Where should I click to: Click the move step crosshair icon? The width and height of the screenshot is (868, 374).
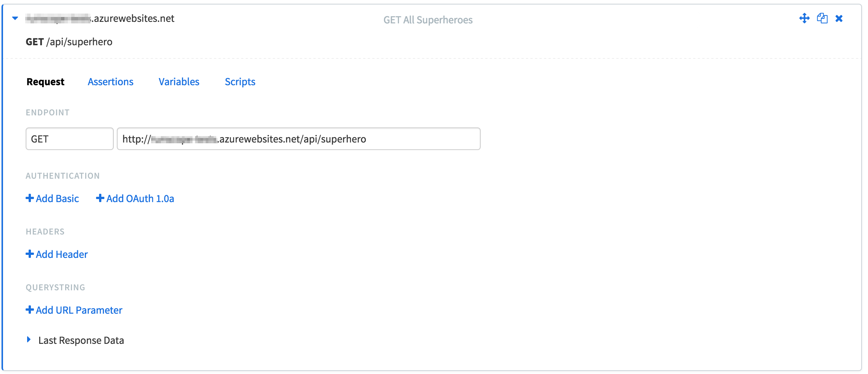pos(804,18)
